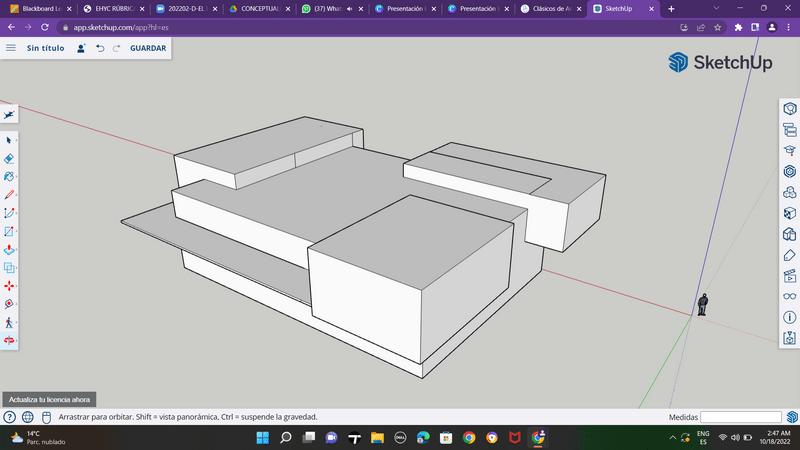Open the Outliner panel
Viewport: 800px width, 450px height.
coord(790,130)
